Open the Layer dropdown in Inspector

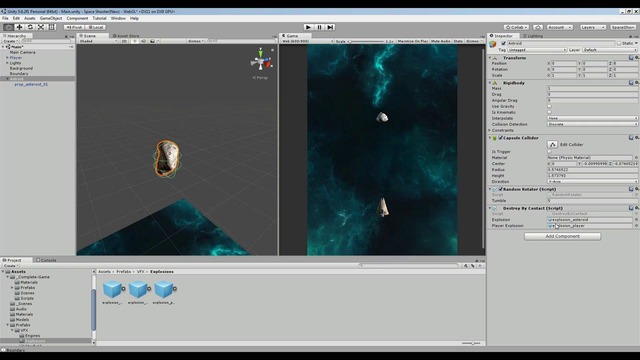coord(610,50)
